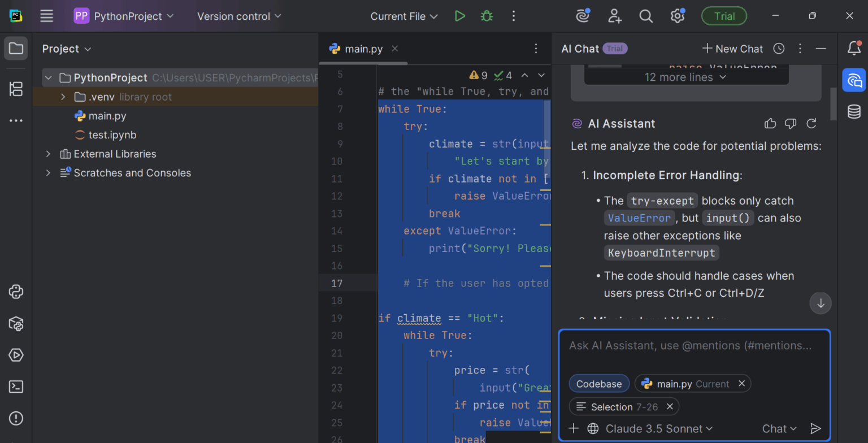The width and height of the screenshot is (868, 443).
Task: Open notifications via the bell icon
Action: coord(854,48)
